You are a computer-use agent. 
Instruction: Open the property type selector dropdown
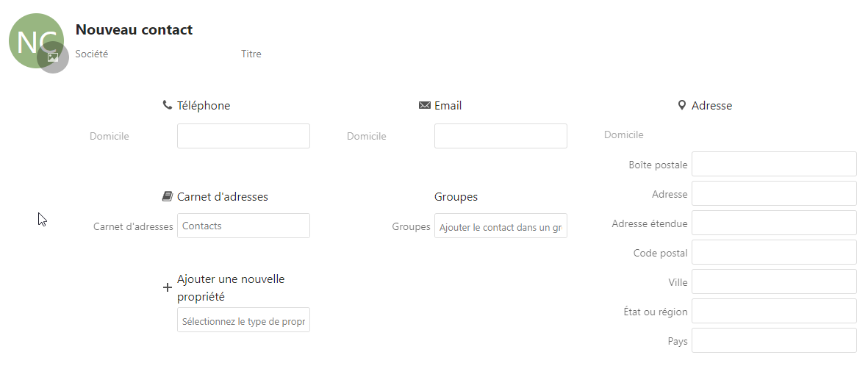tap(243, 320)
